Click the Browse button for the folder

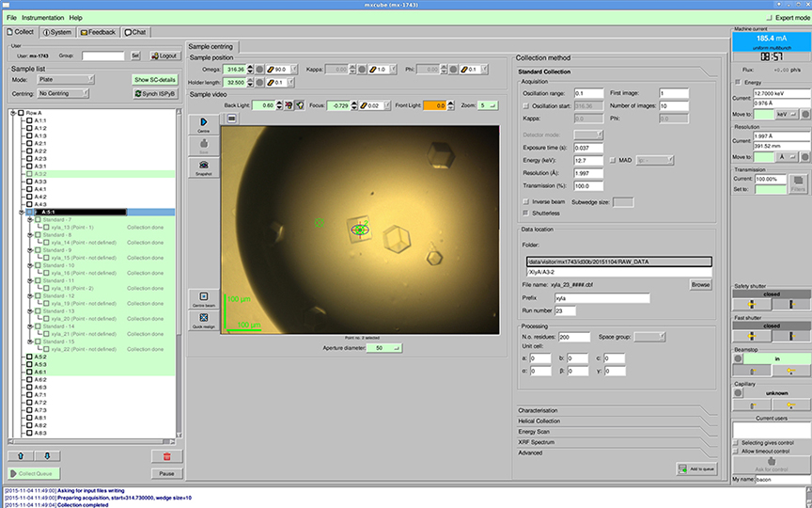[700, 284]
